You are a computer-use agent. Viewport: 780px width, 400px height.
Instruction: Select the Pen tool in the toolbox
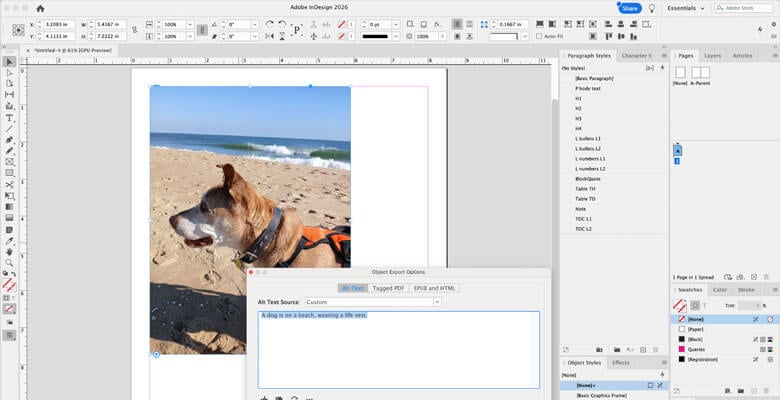(x=9, y=140)
